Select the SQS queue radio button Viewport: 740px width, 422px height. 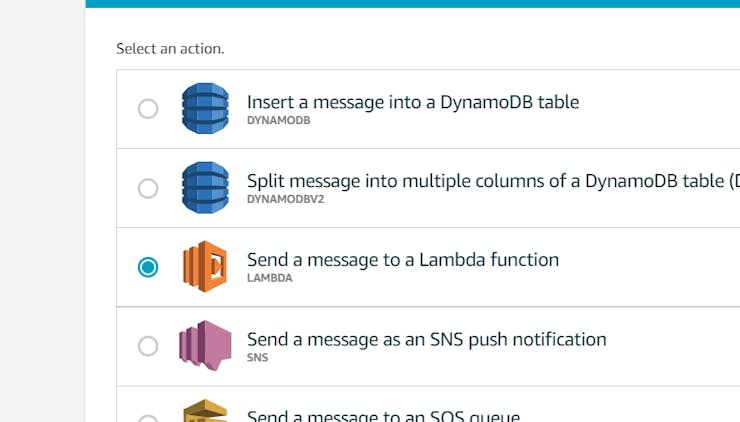click(148, 418)
